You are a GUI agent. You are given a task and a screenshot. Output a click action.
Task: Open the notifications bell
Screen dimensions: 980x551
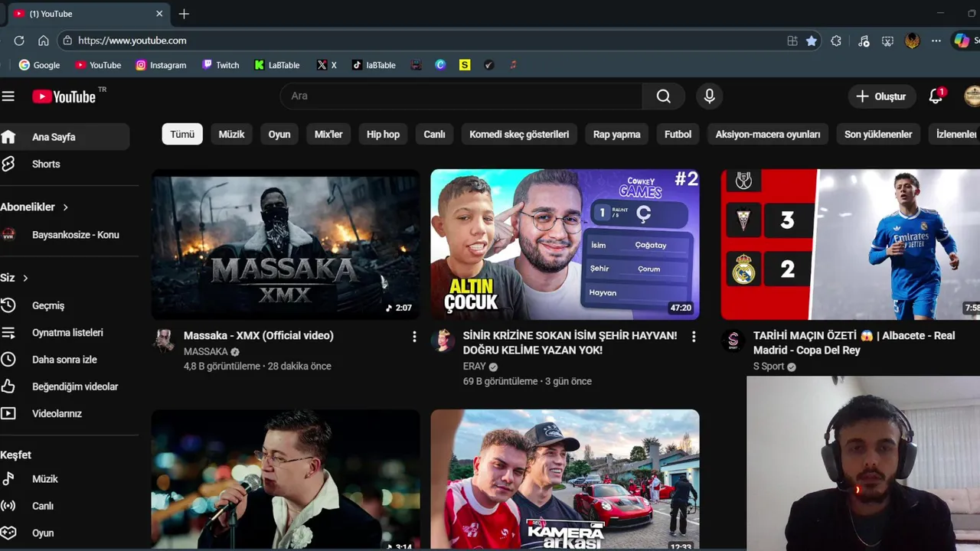[x=936, y=96]
